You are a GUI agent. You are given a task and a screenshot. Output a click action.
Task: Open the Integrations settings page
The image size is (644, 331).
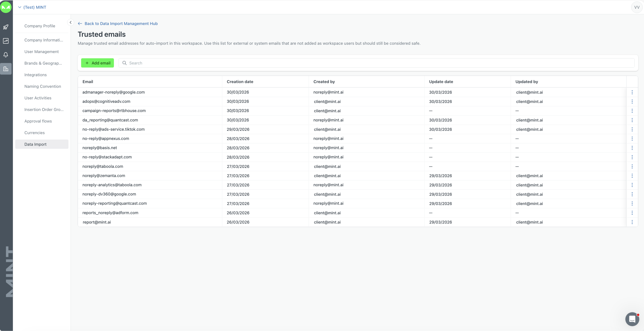tap(35, 75)
